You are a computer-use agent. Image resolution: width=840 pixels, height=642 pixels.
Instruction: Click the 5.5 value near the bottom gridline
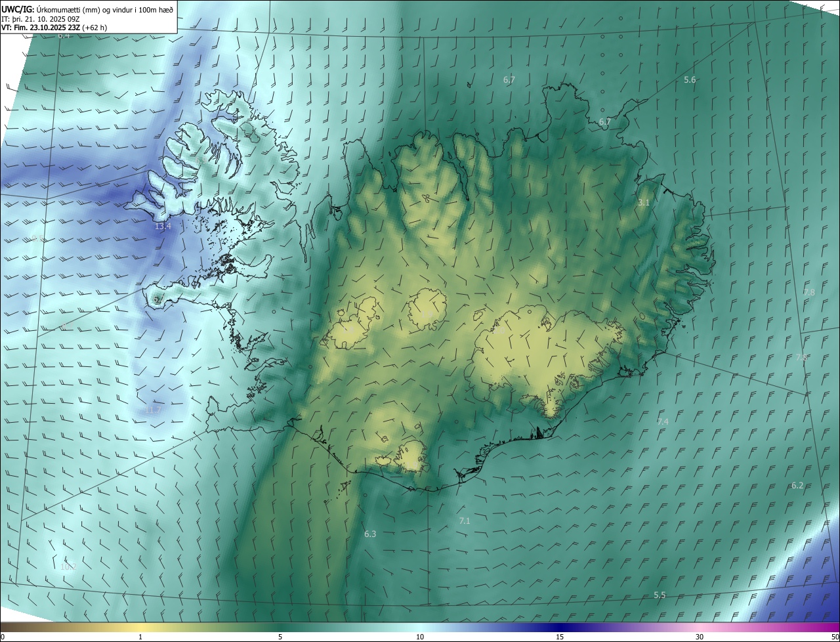click(x=660, y=595)
